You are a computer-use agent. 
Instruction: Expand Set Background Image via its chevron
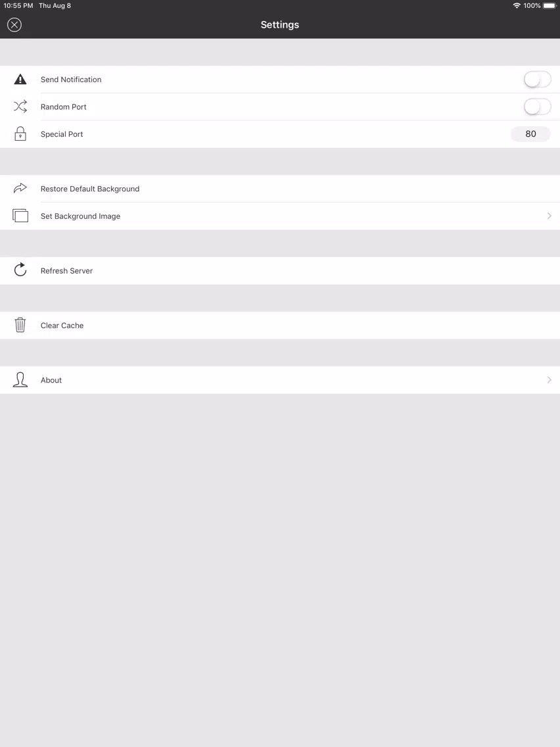tap(549, 216)
